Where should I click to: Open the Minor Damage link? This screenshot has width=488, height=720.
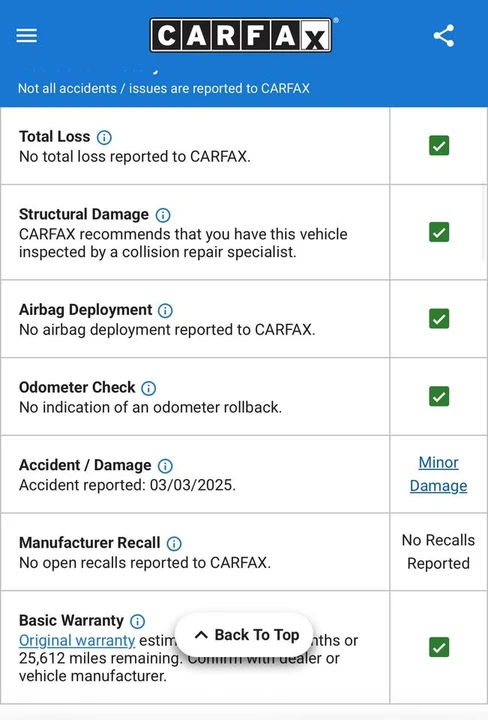438,474
